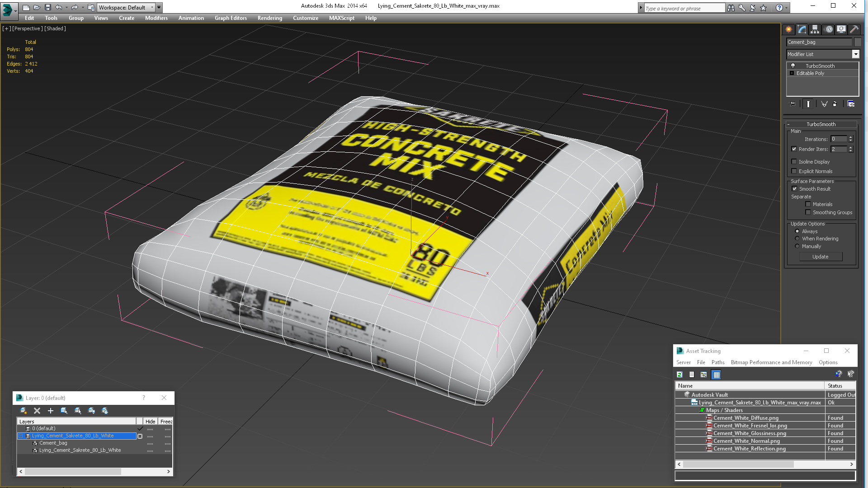Open the Display command panel tab
Viewport: 868px width, 488px height.
841,29
